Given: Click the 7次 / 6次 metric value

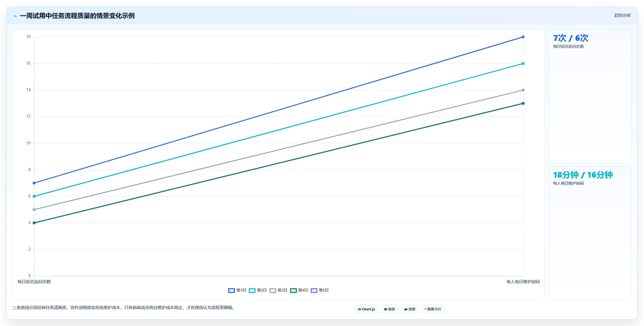Looking at the screenshot, I should click(571, 38).
